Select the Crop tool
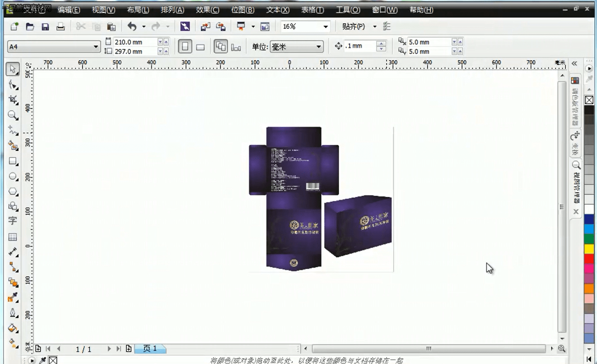Viewport: 597px width, 364px height. [x=13, y=100]
